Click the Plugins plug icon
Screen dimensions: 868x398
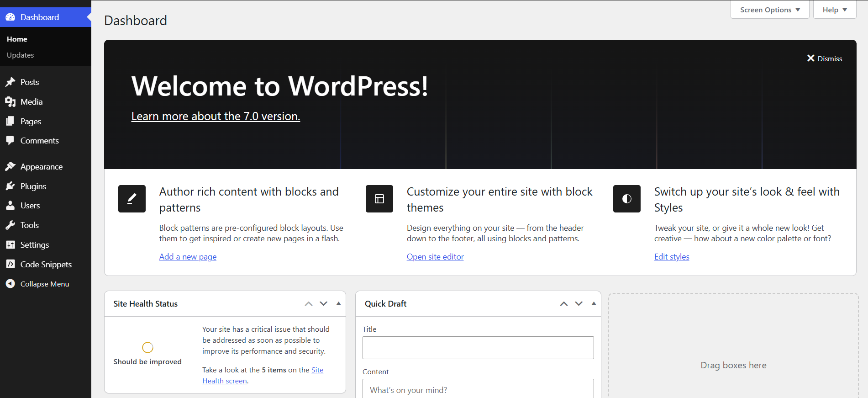pos(11,186)
